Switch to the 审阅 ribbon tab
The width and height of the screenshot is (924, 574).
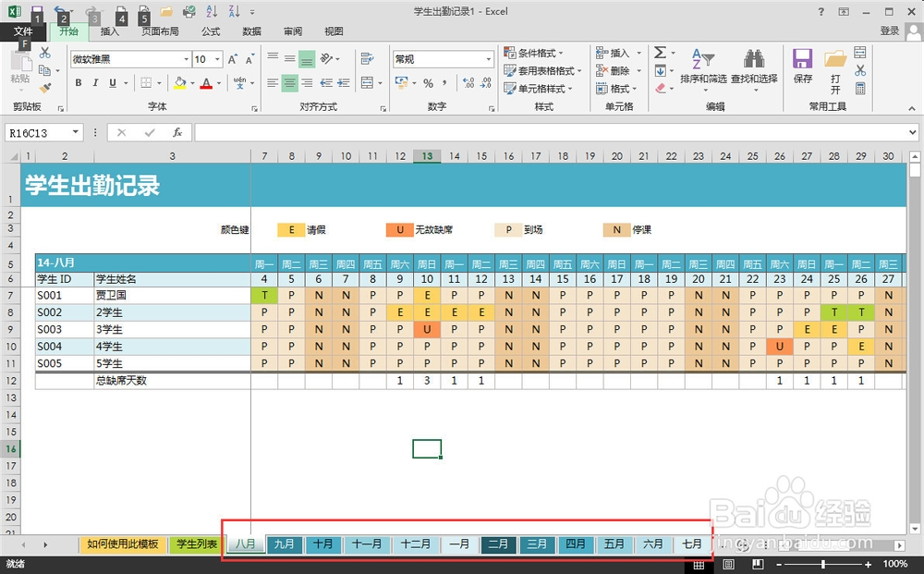pos(292,31)
